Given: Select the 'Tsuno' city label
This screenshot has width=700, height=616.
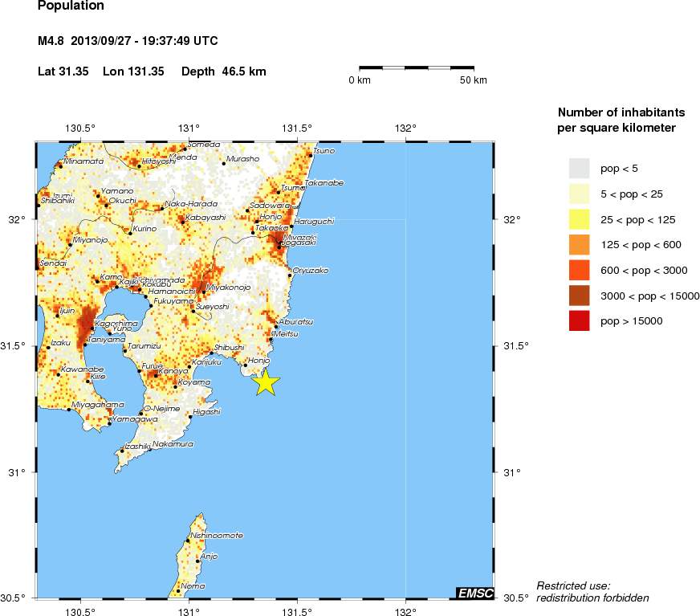Looking at the screenshot, I should coord(324,151).
